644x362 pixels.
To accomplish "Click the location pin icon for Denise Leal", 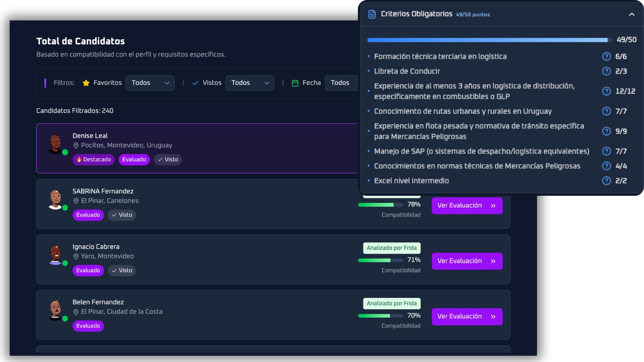I will 76,145.
